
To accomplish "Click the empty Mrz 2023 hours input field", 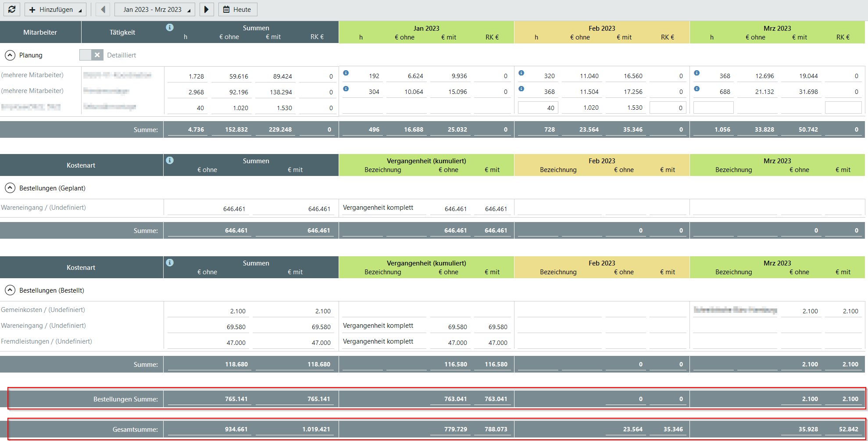I will coord(713,108).
